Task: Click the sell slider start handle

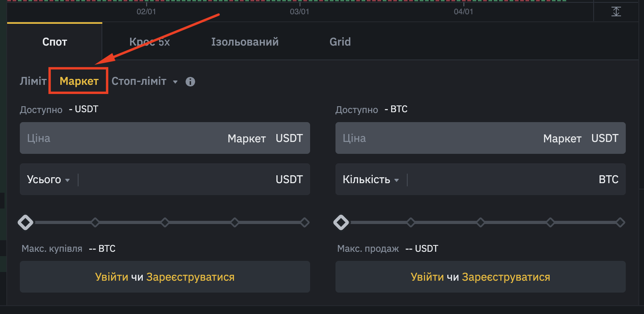Action: (341, 222)
